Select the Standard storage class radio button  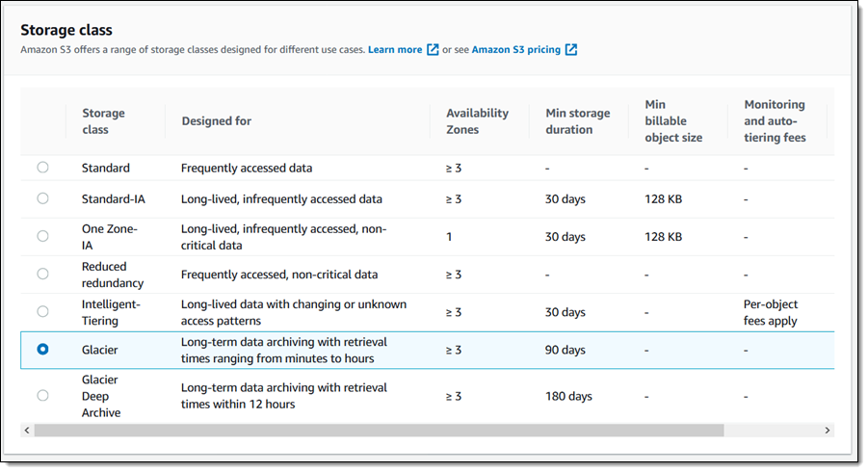[42, 168]
